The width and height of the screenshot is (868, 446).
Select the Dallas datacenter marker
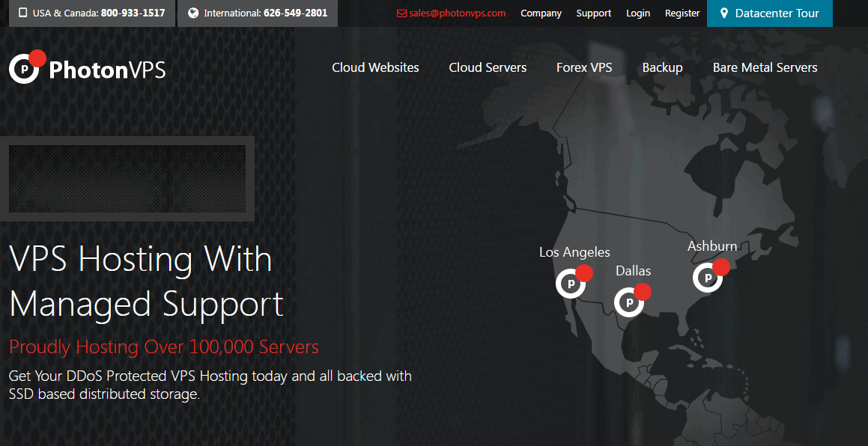tap(632, 300)
